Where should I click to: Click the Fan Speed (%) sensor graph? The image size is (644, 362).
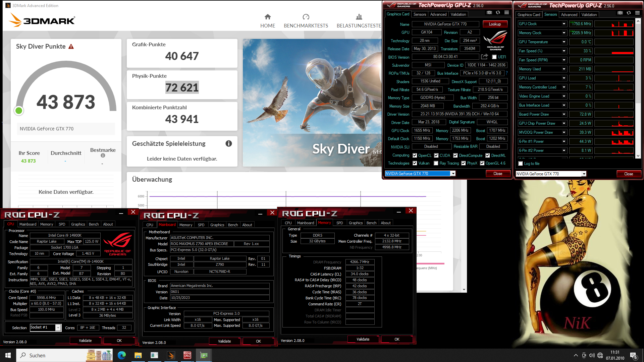(x=614, y=51)
